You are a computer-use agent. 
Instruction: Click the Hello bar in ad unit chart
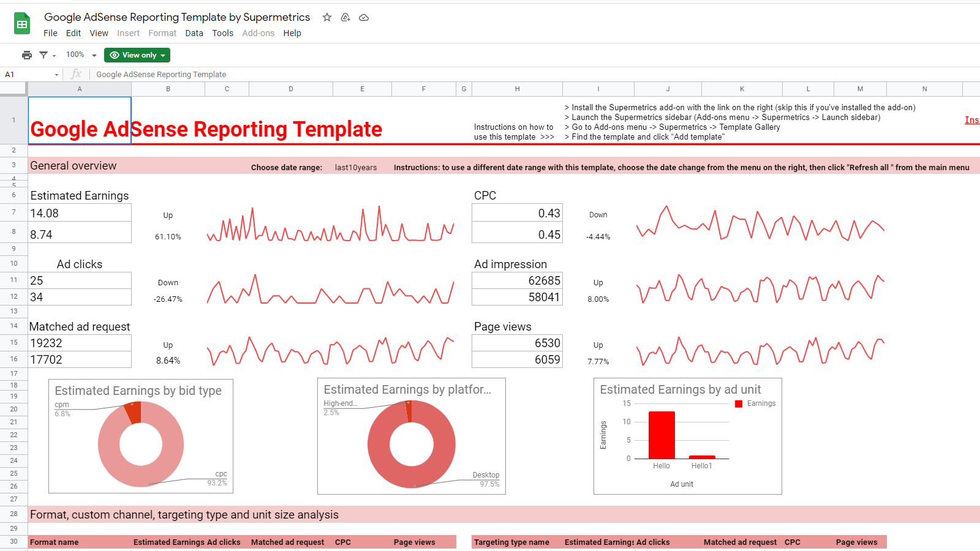click(x=661, y=435)
